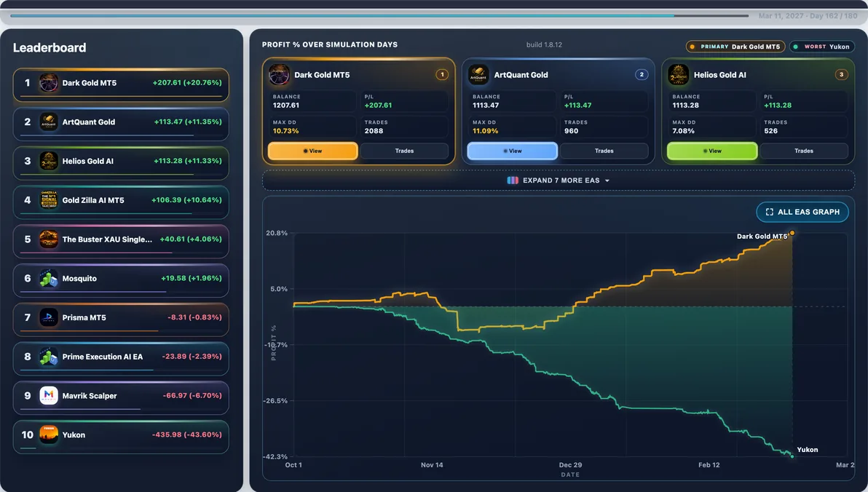This screenshot has height=492, width=868.
Task: Click rank badge 1 on Dark Gold card
Action: [442, 75]
